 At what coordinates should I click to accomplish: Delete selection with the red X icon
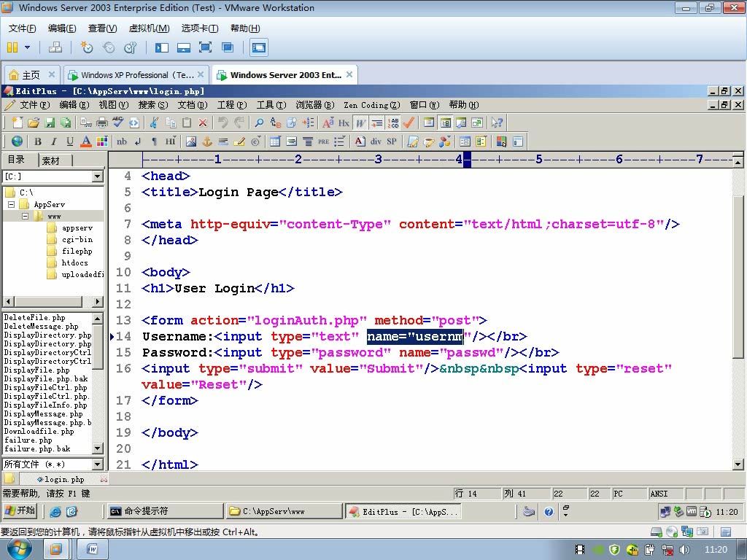point(203,122)
